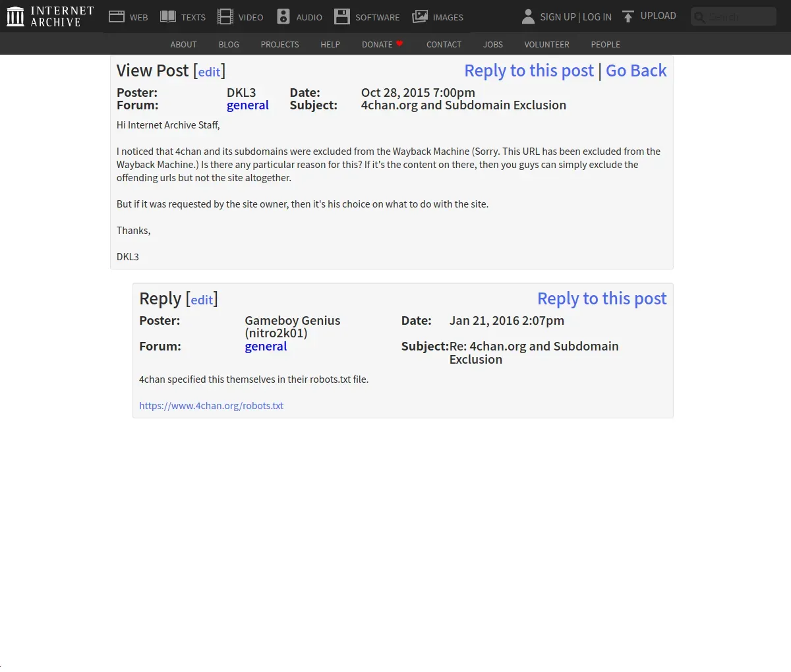
Task: Open the CONTACT page
Action: pyautogui.click(x=444, y=44)
